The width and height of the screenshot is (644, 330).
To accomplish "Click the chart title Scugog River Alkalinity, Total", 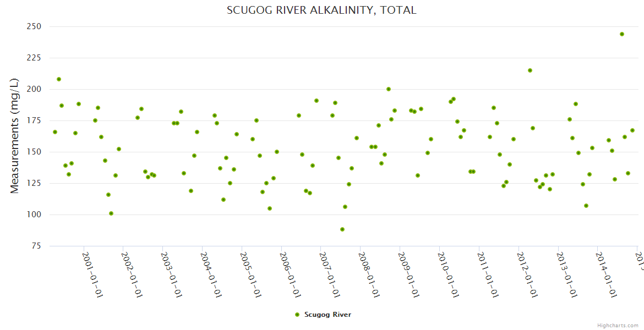I will pyautogui.click(x=321, y=10).
